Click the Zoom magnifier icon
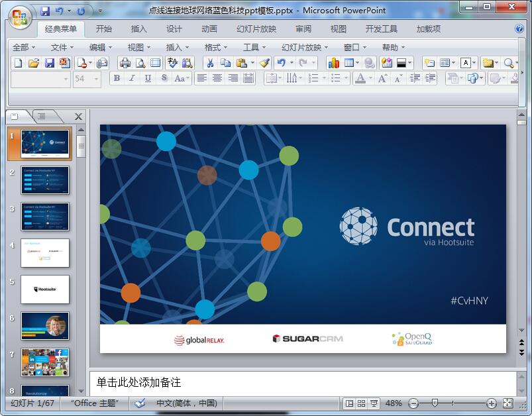 (508, 63)
